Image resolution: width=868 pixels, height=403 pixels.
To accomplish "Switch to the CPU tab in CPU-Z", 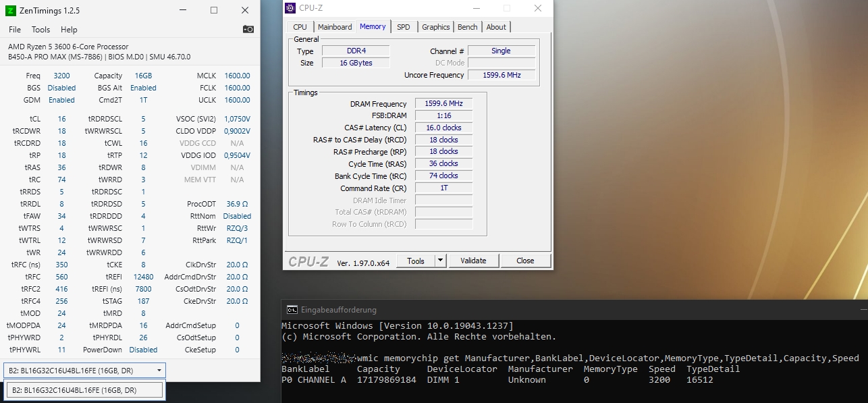I will pyautogui.click(x=300, y=27).
